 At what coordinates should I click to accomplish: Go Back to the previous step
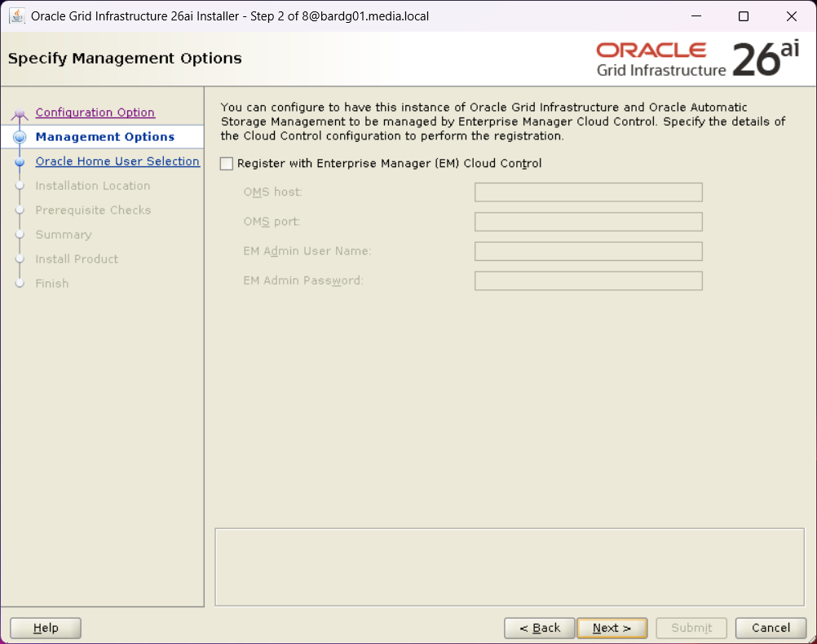539,628
